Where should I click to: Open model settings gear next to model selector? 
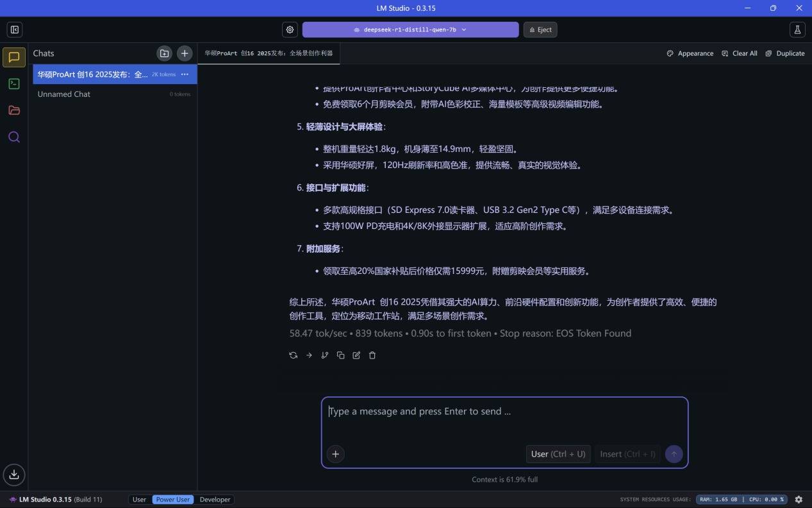point(290,30)
